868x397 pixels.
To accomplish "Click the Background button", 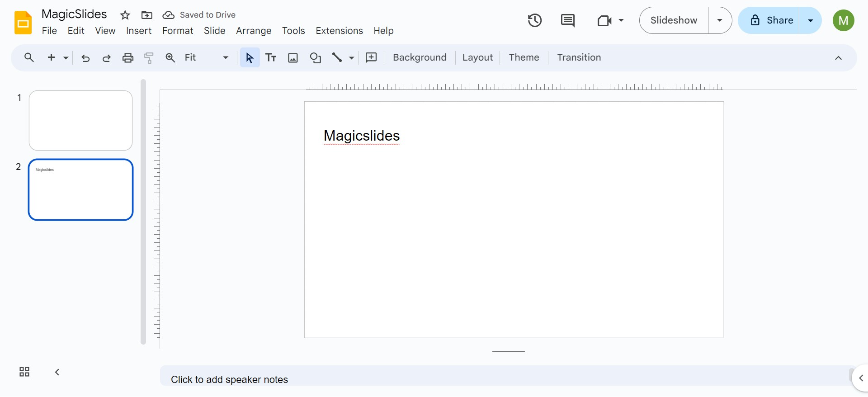I will [419, 57].
